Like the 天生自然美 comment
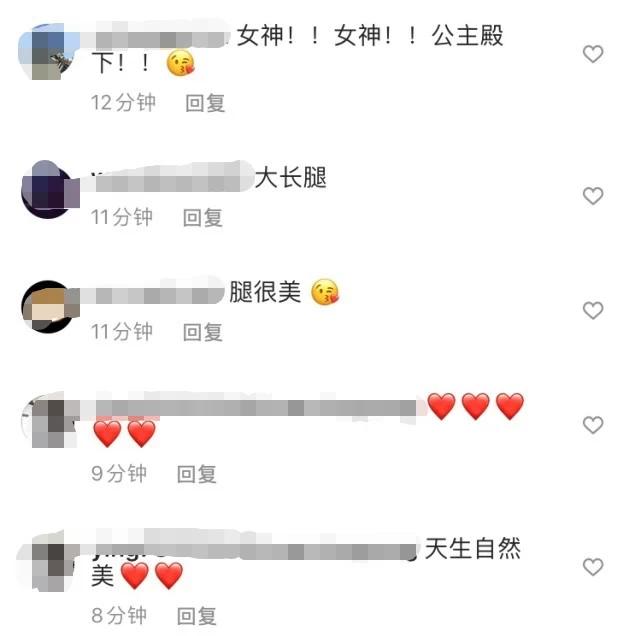640x636 pixels. 593,567
